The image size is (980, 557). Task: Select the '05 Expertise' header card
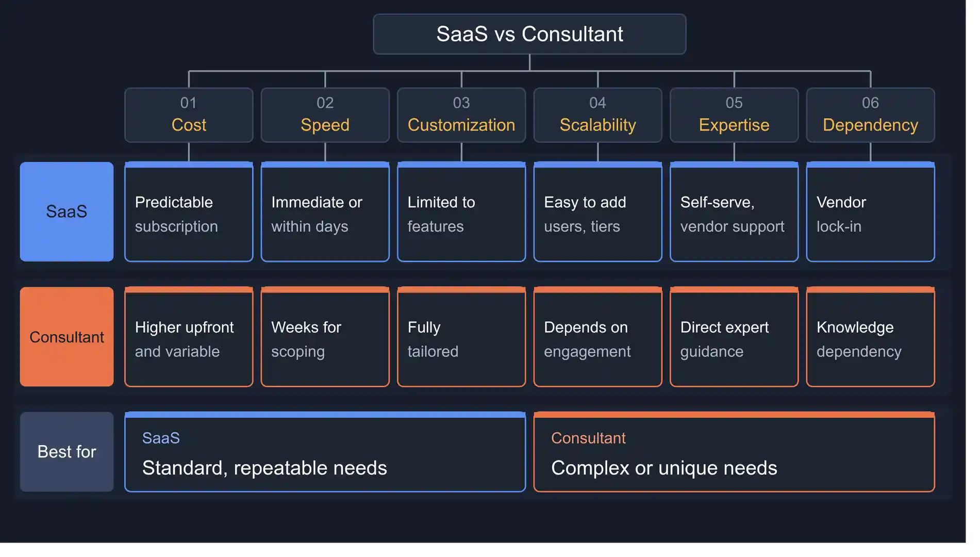[734, 115]
